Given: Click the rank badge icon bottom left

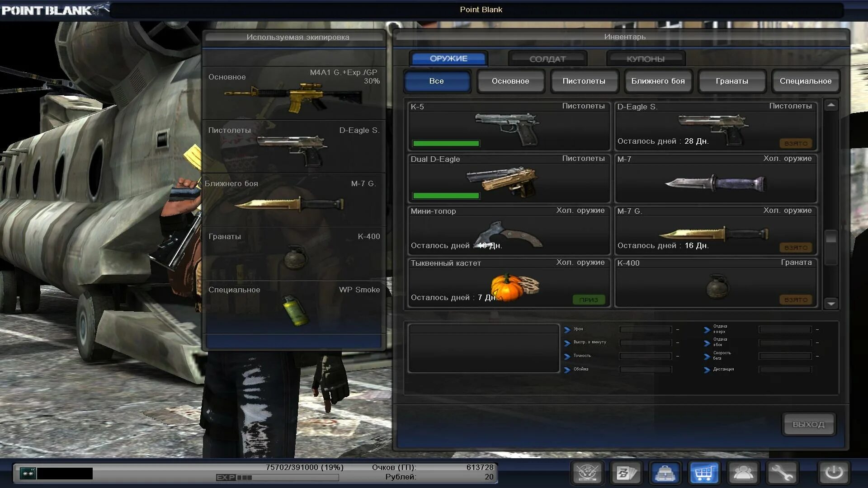Looking at the screenshot, I should [28, 473].
